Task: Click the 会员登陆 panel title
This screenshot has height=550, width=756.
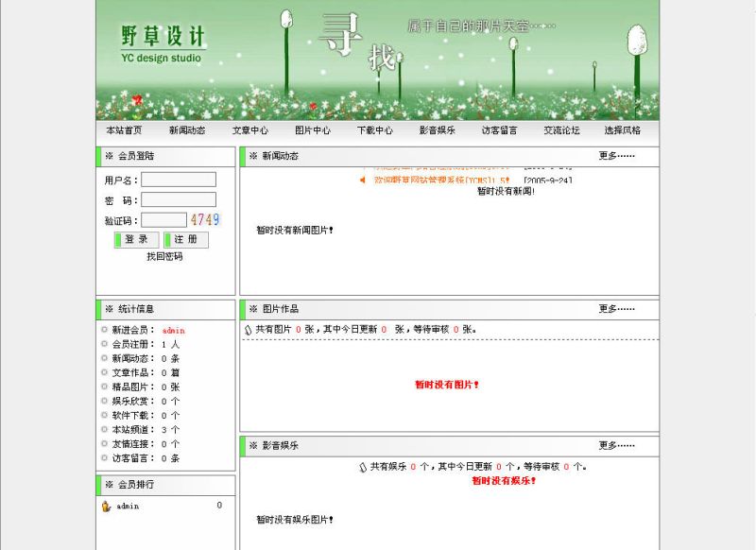Action: click(136, 156)
